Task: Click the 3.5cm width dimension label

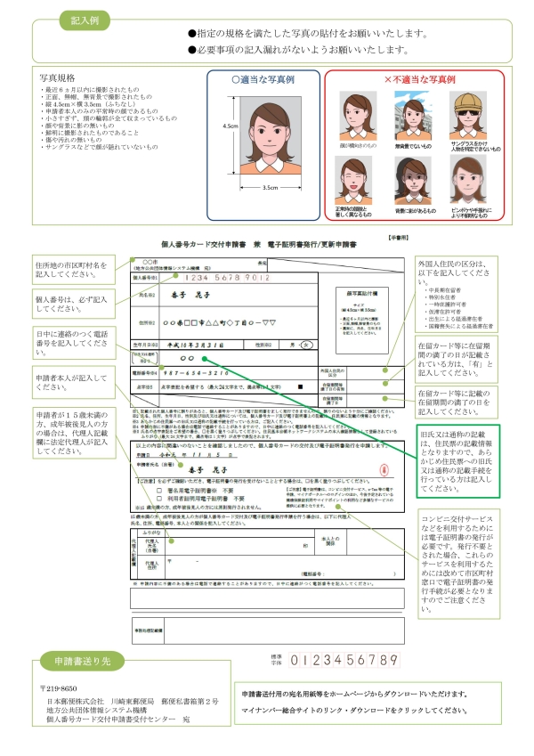Action: click(x=270, y=188)
